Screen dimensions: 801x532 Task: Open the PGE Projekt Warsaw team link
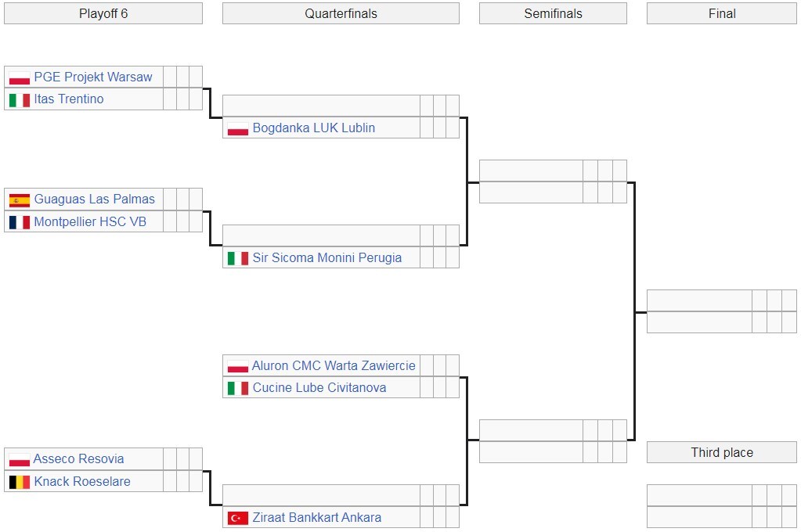tap(93, 77)
